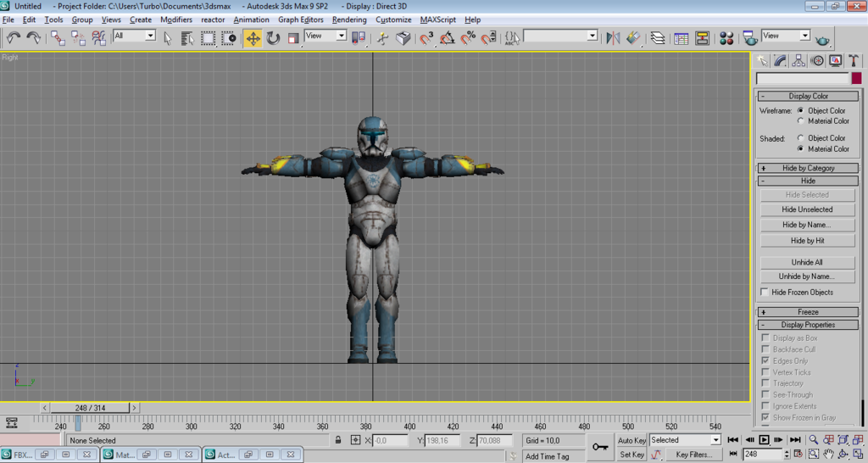Collapse the Display Properties rollout
Image resolution: width=868 pixels, height=463 pixels.
point(808,325)
